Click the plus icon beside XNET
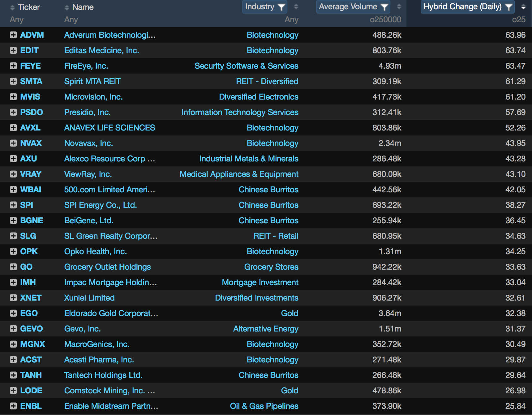The height and width of the screenshot is (415, 532). pos(13,298)
